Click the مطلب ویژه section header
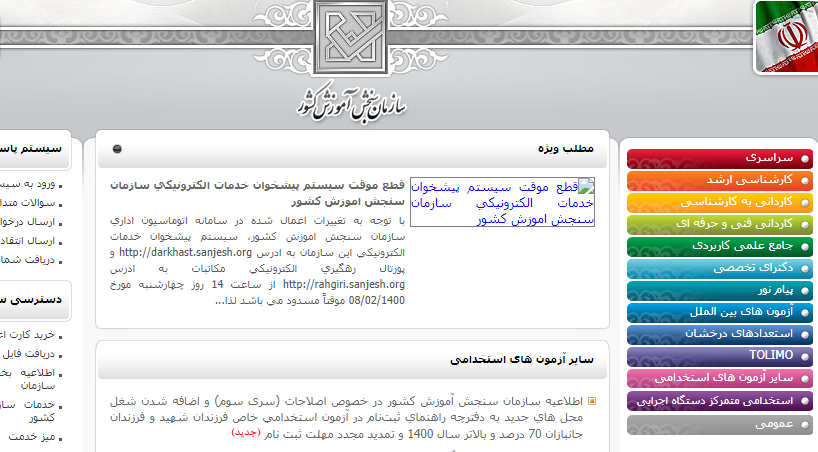Image resolution: width=818 pixels, height=452 pixels. (566, 149)
